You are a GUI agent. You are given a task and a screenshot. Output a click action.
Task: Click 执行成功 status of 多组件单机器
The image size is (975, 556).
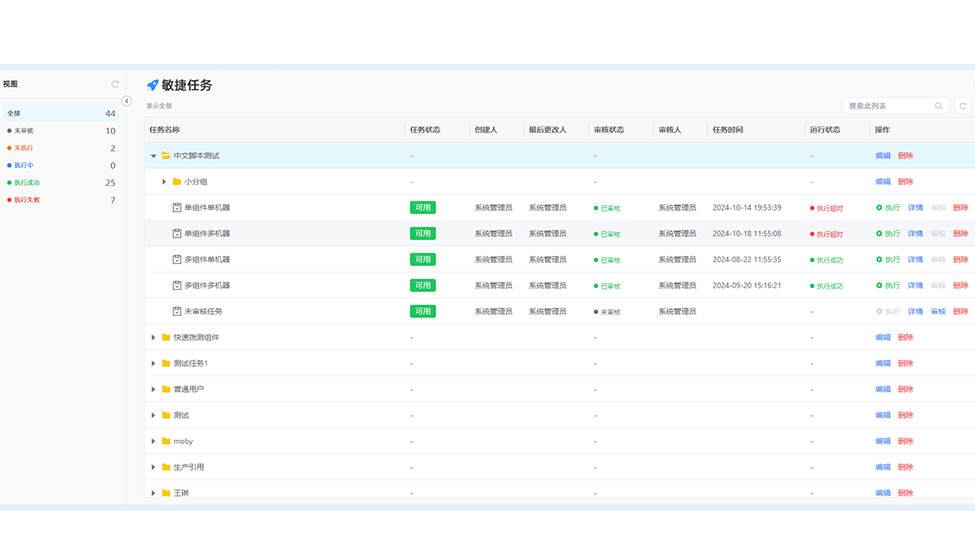826,260
